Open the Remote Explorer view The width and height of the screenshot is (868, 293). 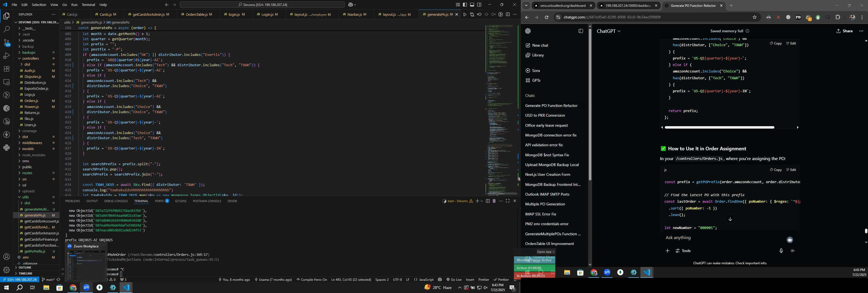point(7,82)
